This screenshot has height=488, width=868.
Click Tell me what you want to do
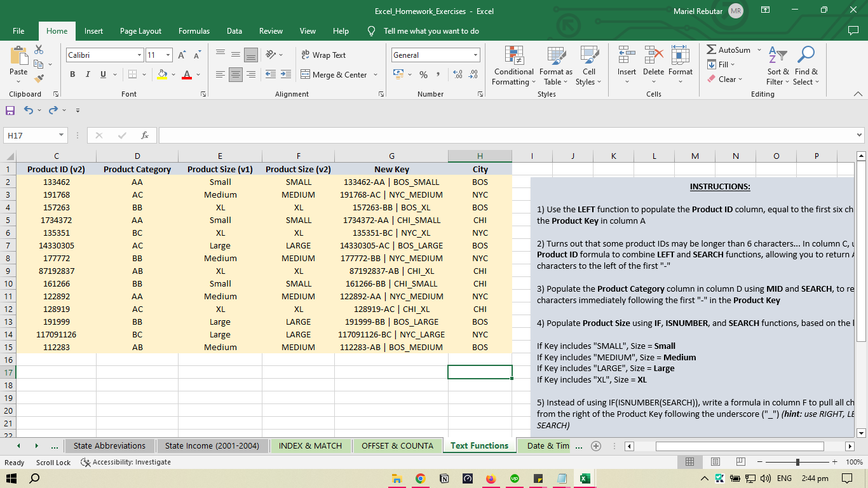point(431,30)
